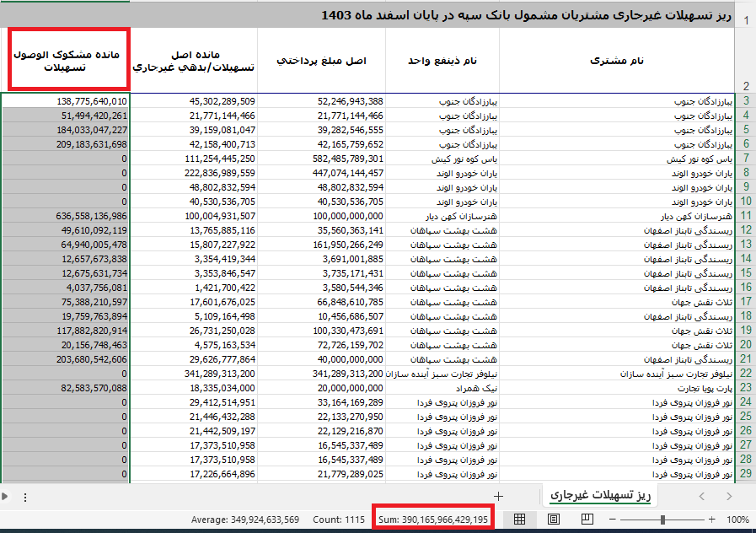Select cell with value 4,037,756,081
Screen dimensions: 756x533
pos(66,288)
